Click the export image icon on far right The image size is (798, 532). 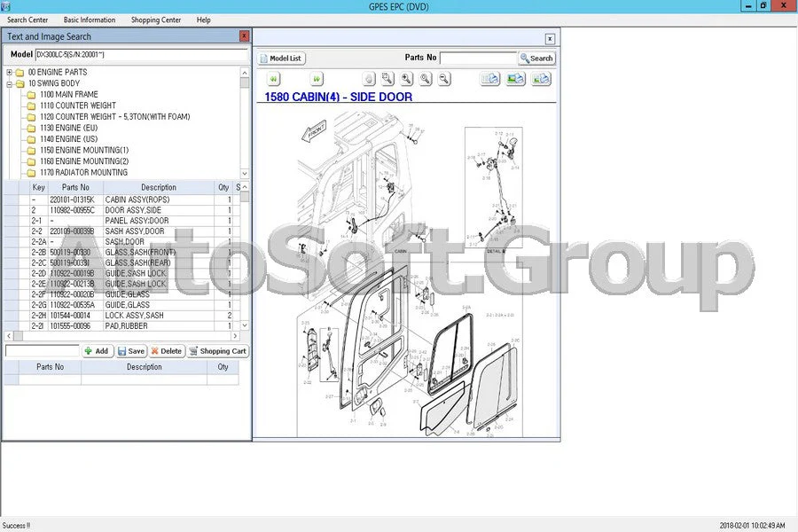point(543,79)
